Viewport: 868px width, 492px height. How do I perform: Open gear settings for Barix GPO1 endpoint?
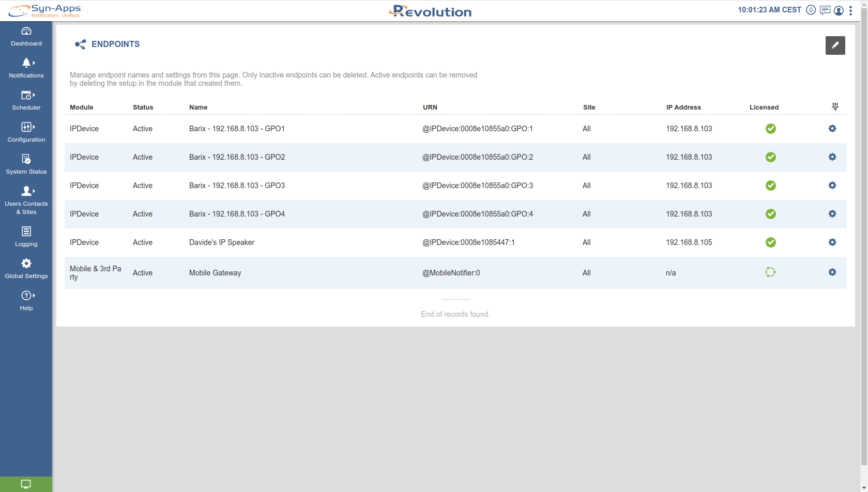[x=832, y=129]
